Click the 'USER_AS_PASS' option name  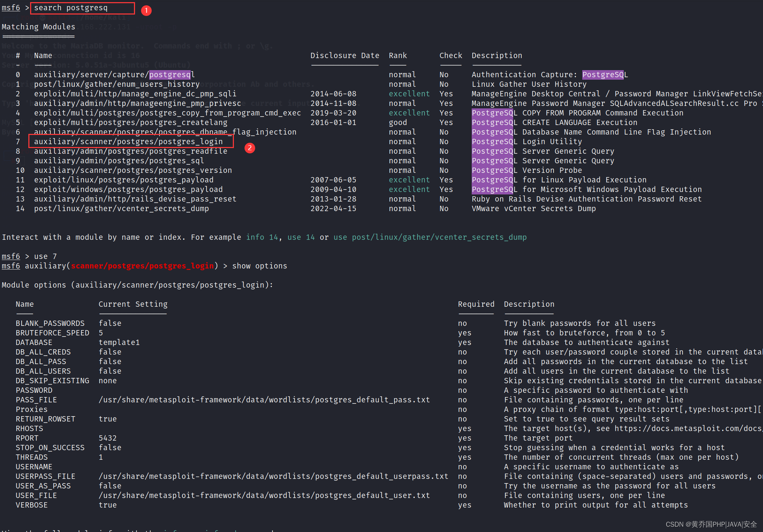pyautogui.click(x=43, y=486)
